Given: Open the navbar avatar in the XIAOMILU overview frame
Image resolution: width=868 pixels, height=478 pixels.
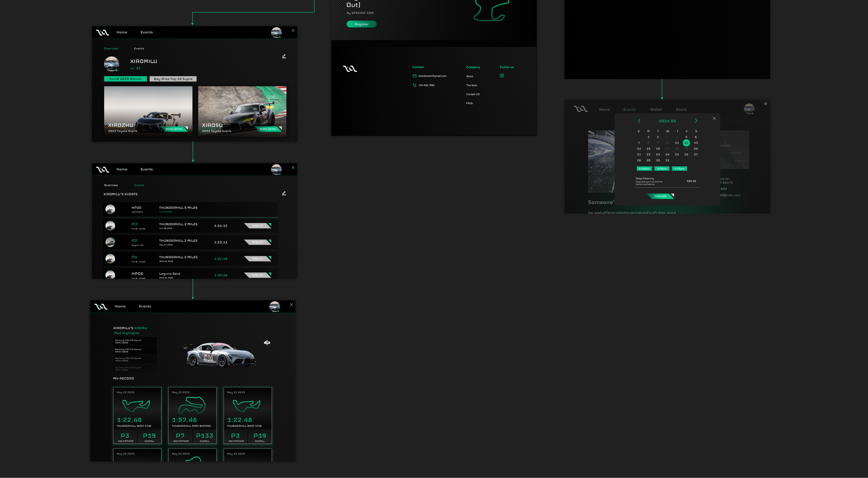Looking at the screenshot, I should click(x=276, y=32).
